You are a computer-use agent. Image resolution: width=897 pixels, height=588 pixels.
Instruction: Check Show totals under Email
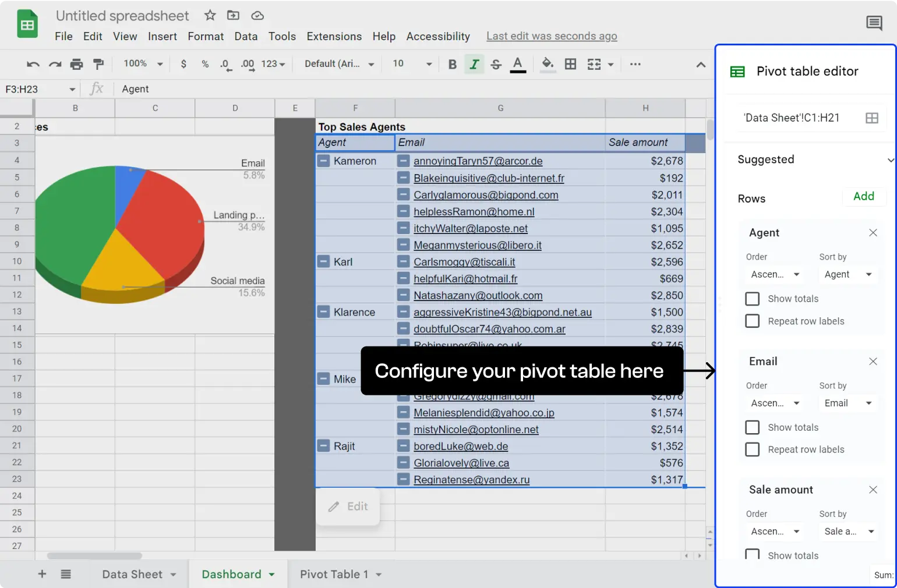tap(753, 427)
